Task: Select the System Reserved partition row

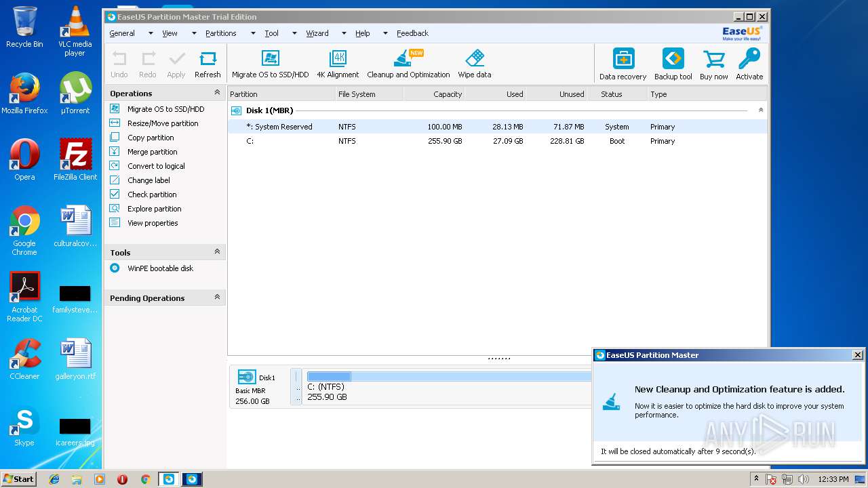Action: tap(498, 127)
